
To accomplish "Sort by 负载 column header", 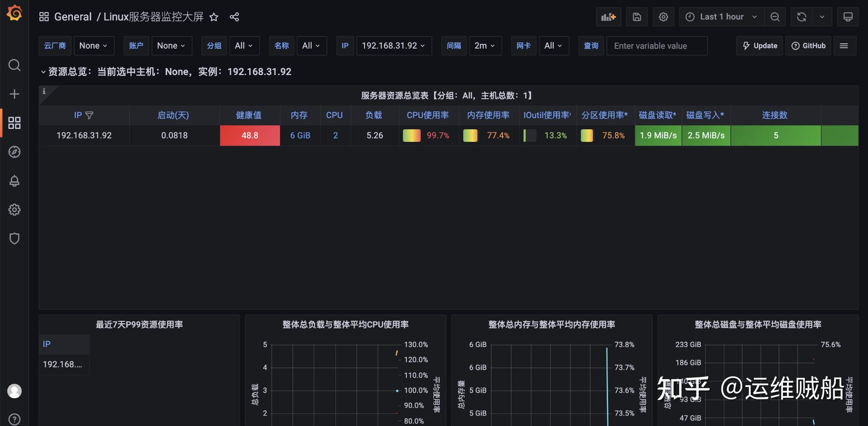I will pos(373,115).
